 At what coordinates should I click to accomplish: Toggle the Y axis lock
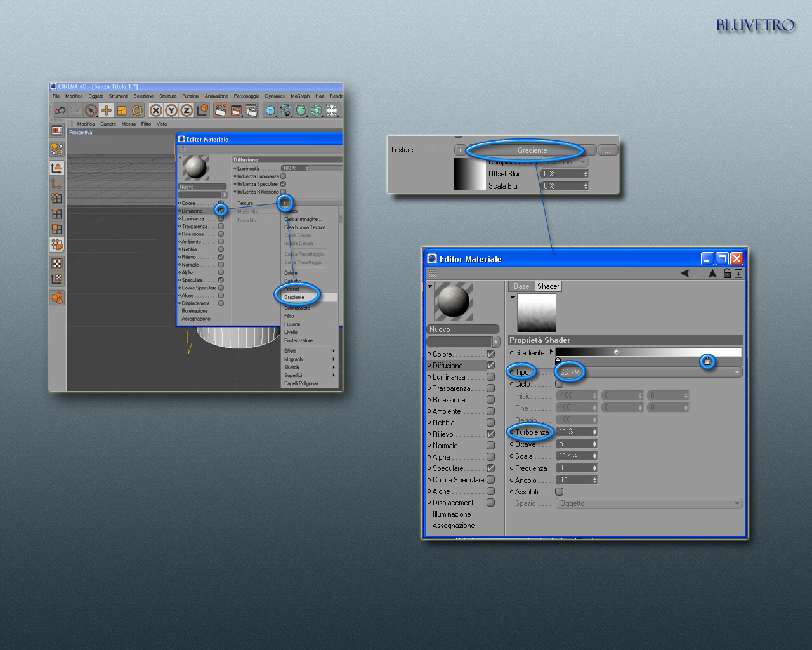171,110
